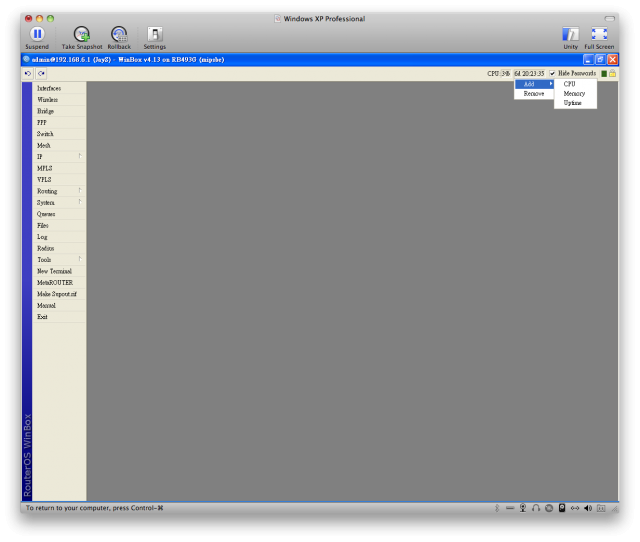Expand the Tools submenu arrow
Image resolution: width=640 pixels, height=542 pixels.
coord(80,259)
